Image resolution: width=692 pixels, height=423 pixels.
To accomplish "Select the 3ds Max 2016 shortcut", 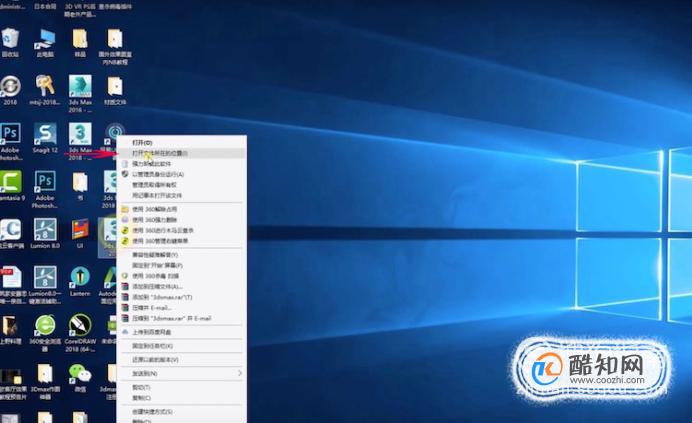I will (x=80, y=93).
